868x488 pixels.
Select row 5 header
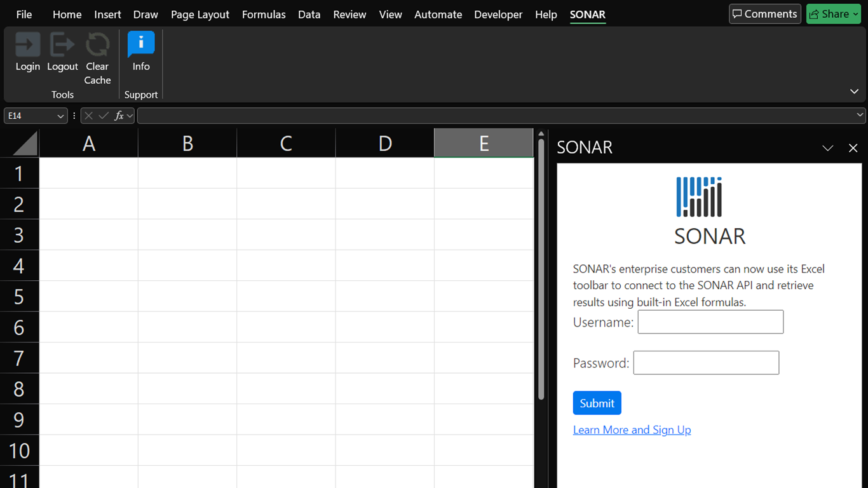point(19,296)
